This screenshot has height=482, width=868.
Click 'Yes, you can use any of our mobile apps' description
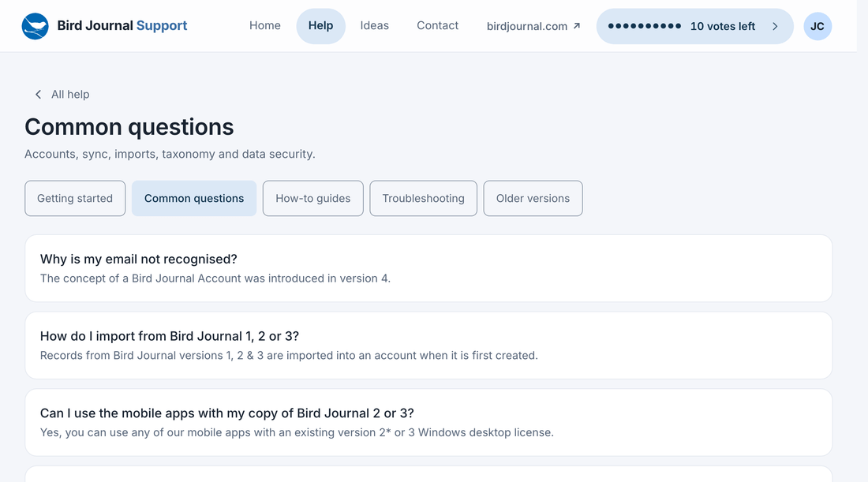[x=297, y=432]
